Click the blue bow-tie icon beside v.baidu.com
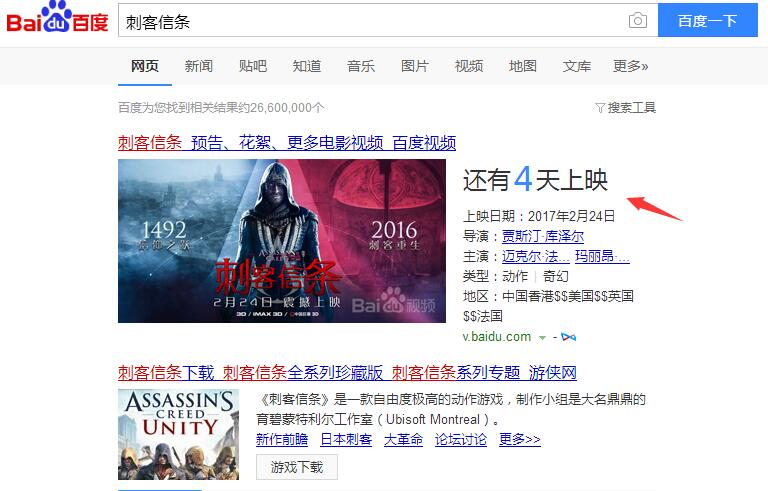Viewport: 768px width, 491px height. (x=568, y=337)
